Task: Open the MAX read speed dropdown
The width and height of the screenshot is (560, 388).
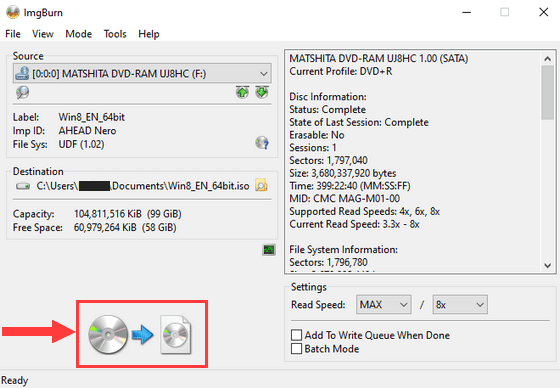Action: (384, 304)
